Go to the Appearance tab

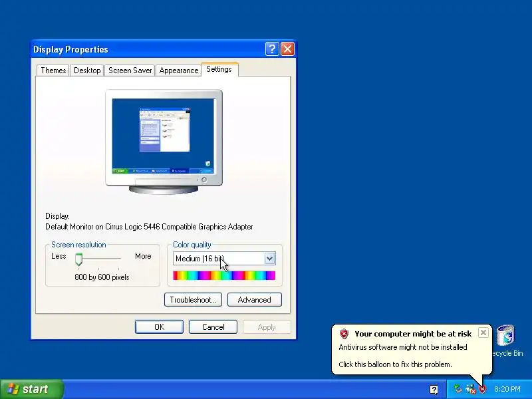pos(178,70)
